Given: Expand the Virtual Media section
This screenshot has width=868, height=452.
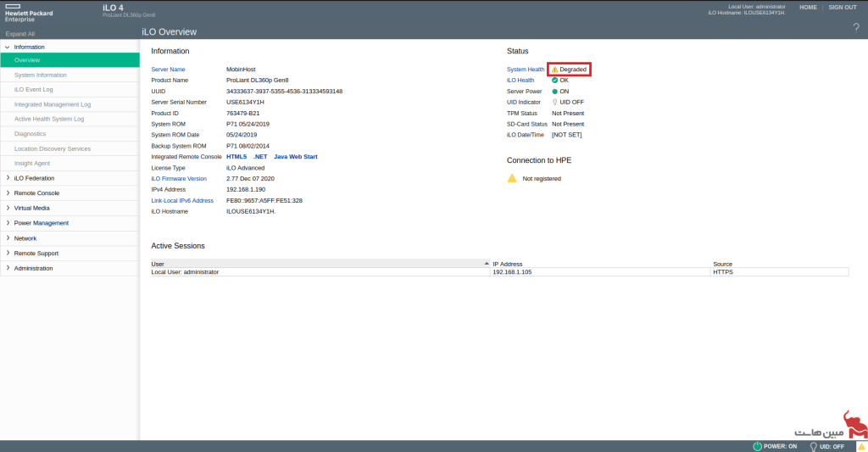Looking at the screenshot, I should point(8,208).
